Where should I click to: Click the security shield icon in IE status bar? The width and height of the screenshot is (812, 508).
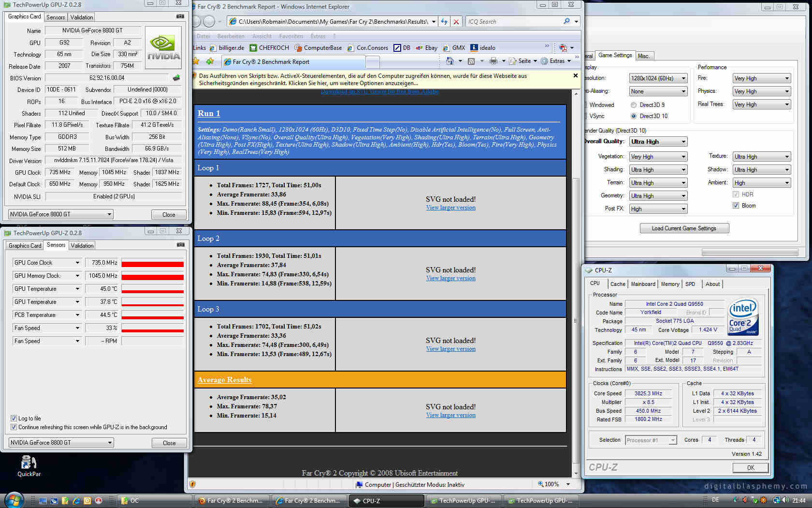pyautogui.click(x=192, y=484)
